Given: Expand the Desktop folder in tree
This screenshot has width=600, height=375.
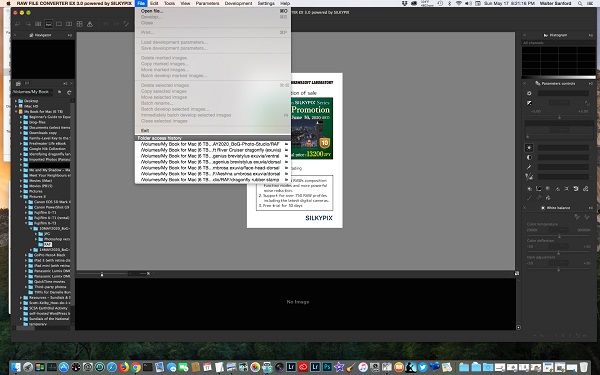Looking at the screenshot, I should pyautogui.click(x=16, y=101).
